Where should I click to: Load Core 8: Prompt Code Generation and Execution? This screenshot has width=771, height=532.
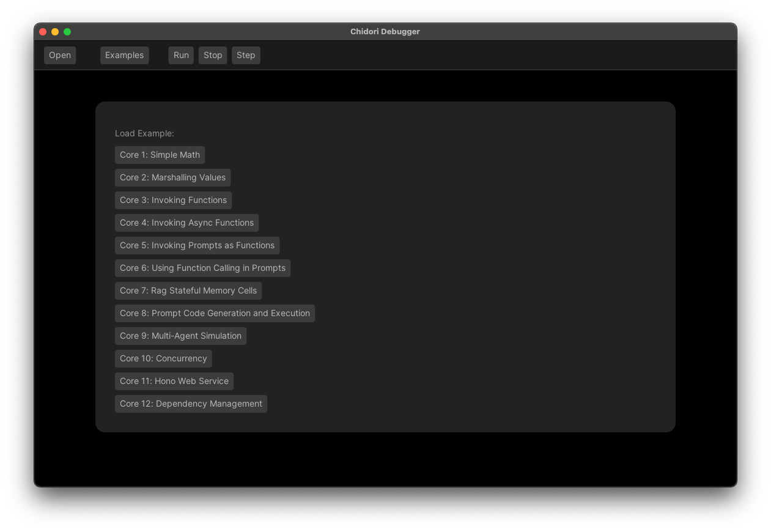click(215, 313)
